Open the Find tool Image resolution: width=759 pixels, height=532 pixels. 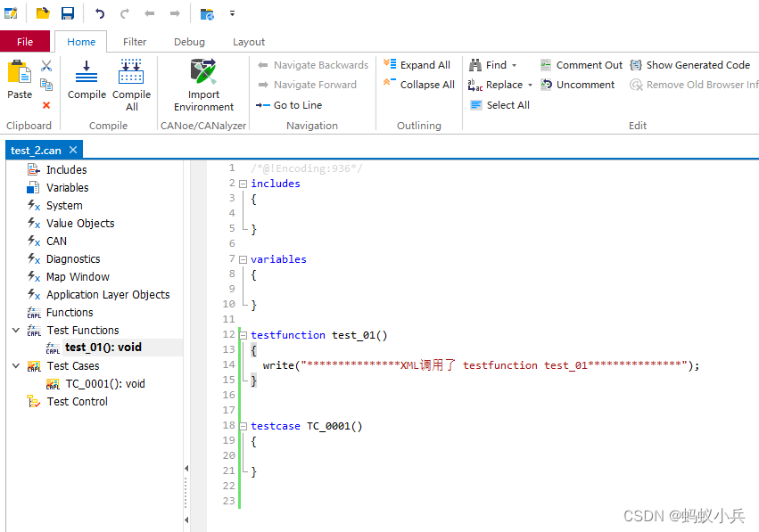pos(492,64)
